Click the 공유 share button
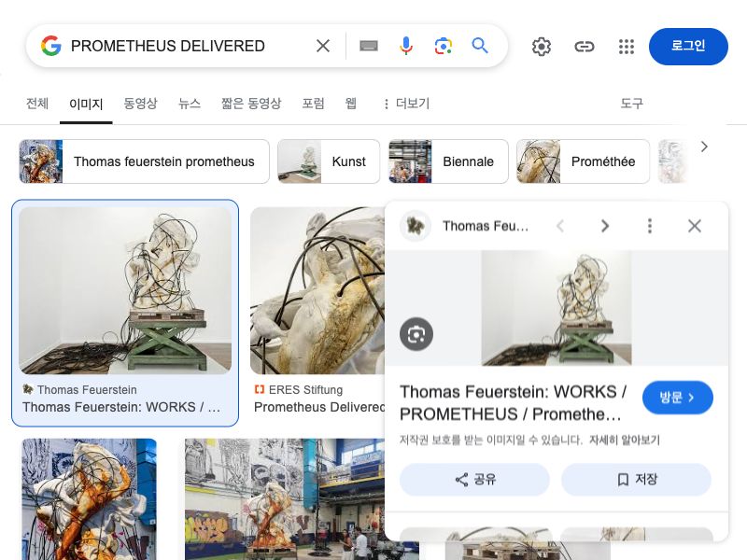The image size is (747, 560). tap(474, 480)
